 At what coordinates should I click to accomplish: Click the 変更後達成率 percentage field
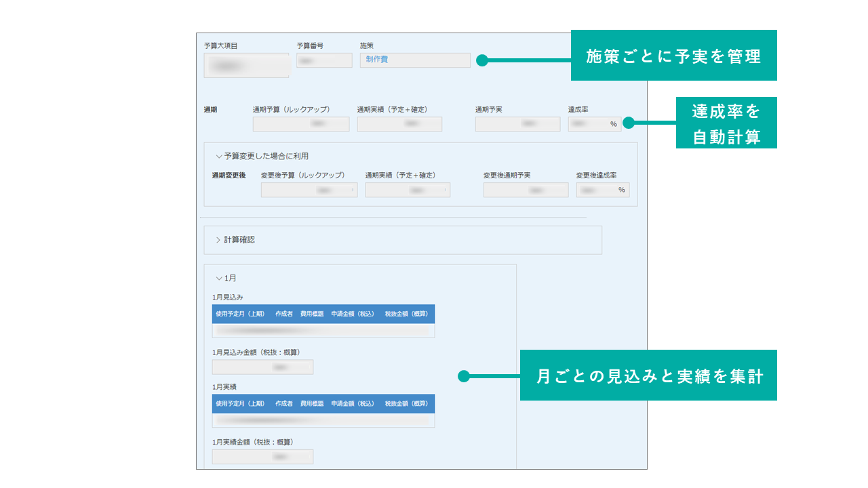(x=603, y=190)
